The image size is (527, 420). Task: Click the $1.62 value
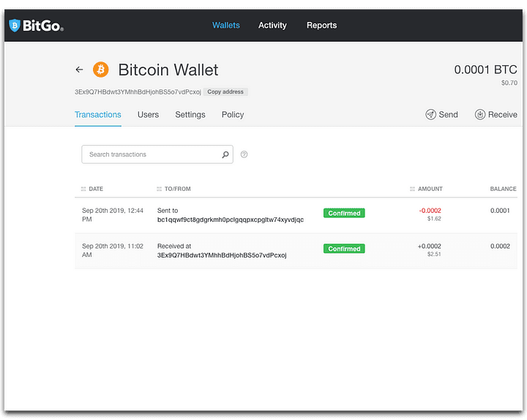434,219
